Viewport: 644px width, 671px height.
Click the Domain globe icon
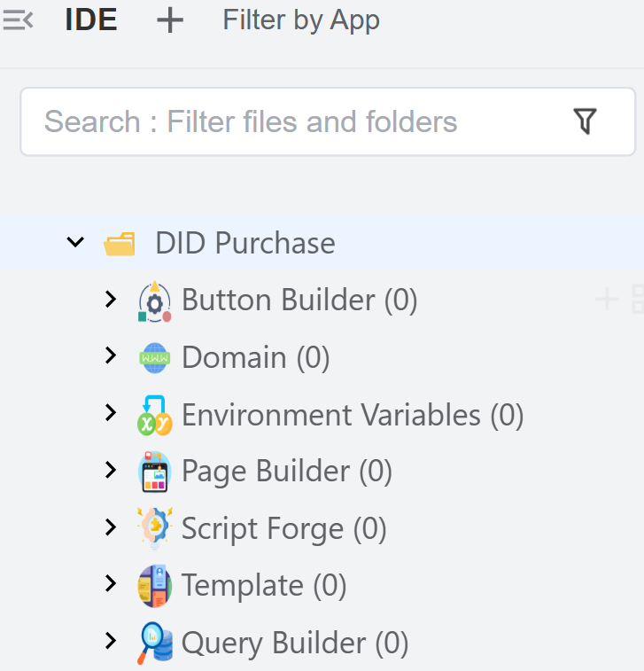(x=155, y=358)
